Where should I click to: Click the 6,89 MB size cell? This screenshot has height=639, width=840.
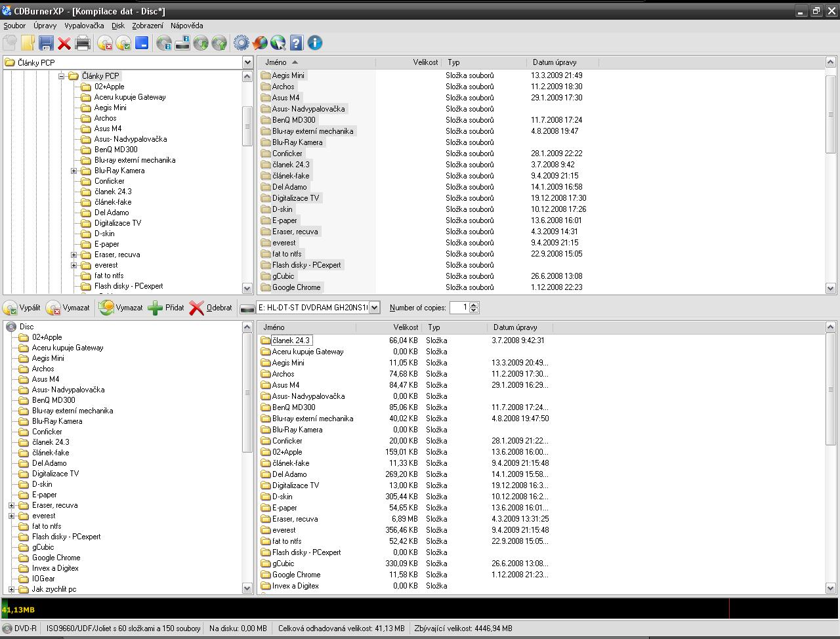405,519
